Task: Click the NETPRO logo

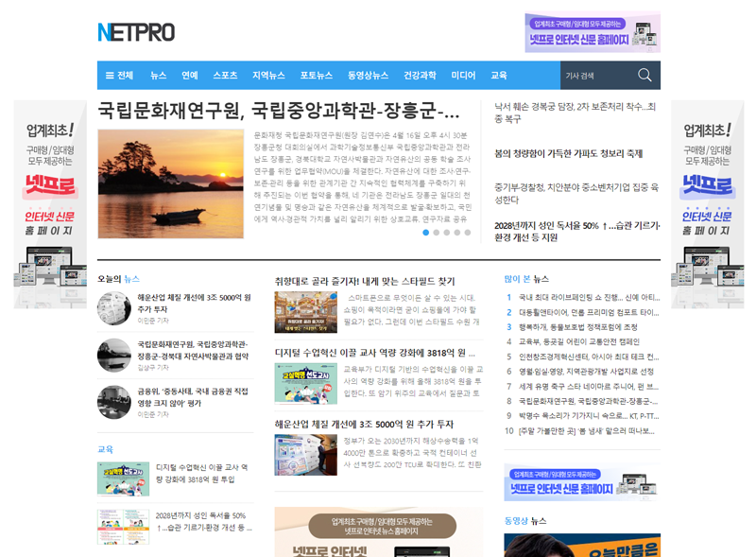Action: click(138, 31)
